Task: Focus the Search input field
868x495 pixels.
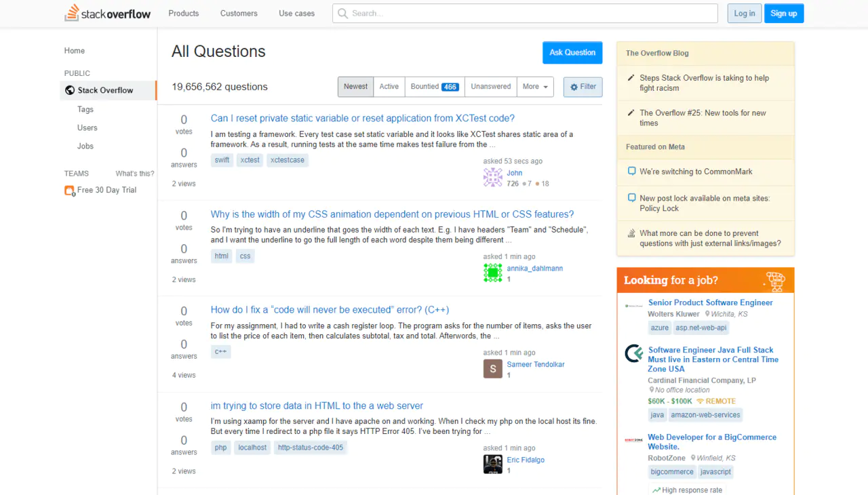Action: tap(525, 13)
